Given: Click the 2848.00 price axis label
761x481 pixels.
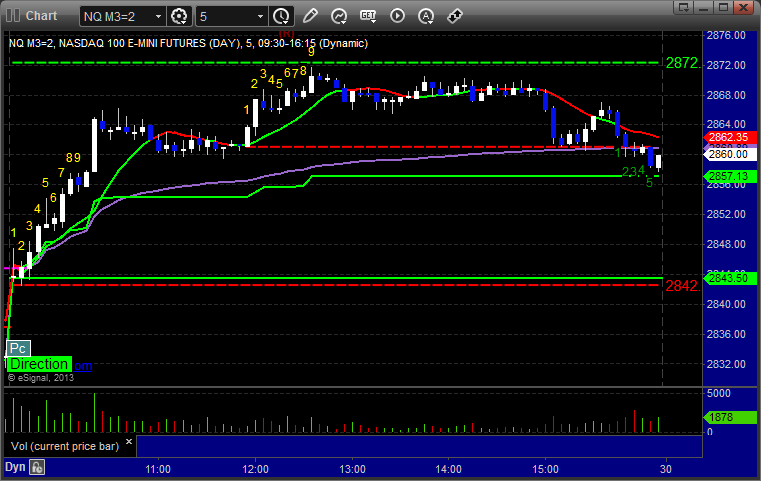Looking at the screenshot, I should (x=726, y=244).
